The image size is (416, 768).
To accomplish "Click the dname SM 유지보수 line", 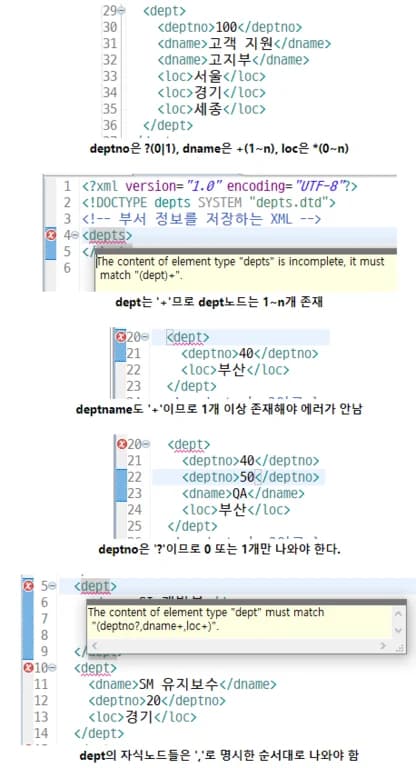I will click(182, 684).
